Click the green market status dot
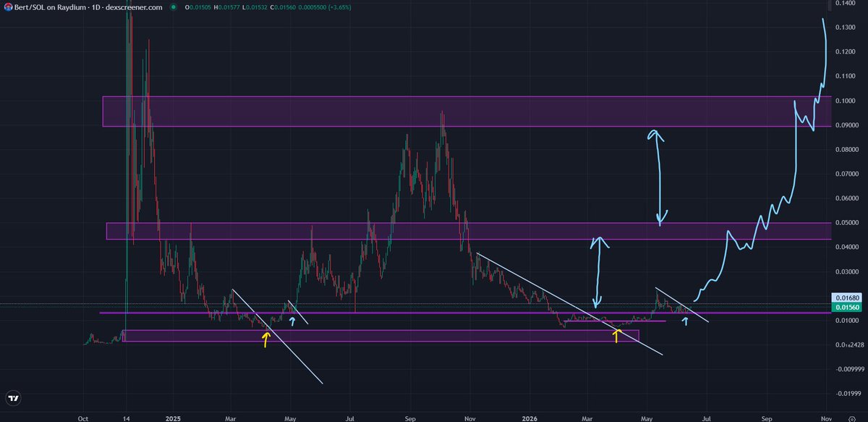The width and height of the screenshot is (868, 422). (x=172, y=7)
